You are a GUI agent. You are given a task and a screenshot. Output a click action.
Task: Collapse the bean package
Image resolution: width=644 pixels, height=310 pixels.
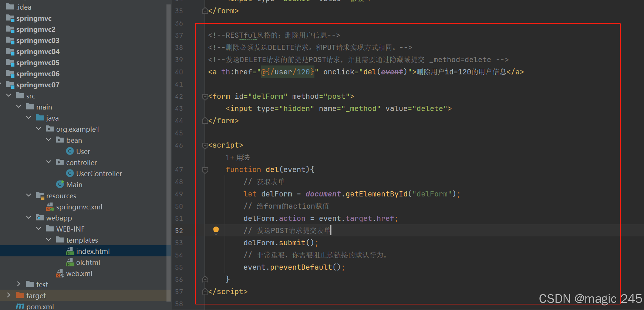click(48, 140)
